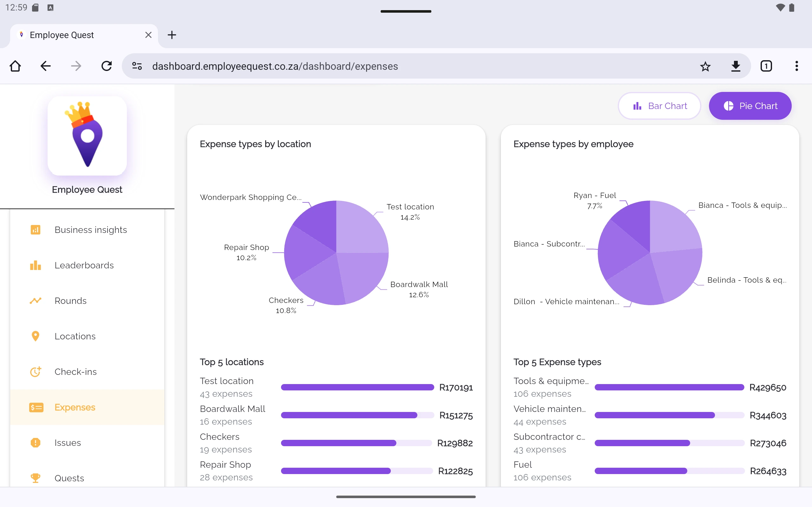Click the Expense types by location pie chart
The height and width of the screenshot is (507, 812).
[x=337, y=253]
